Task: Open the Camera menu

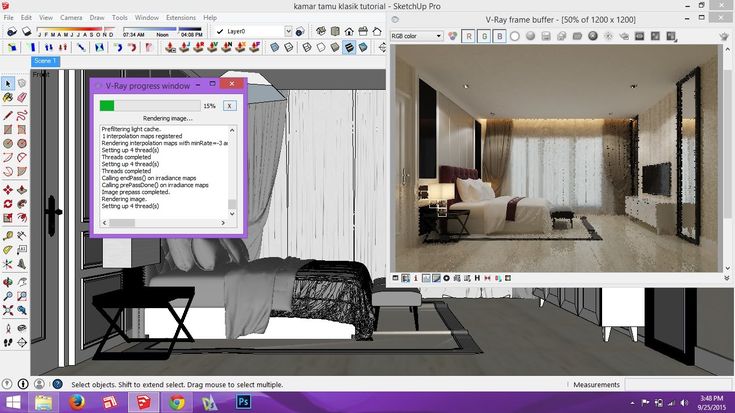Action: click(71, 17)
